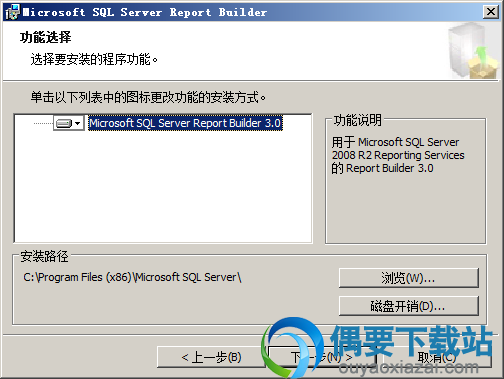Click the installer icon in title bar
Screen dimensions: 504x379
tap(12, 12)
